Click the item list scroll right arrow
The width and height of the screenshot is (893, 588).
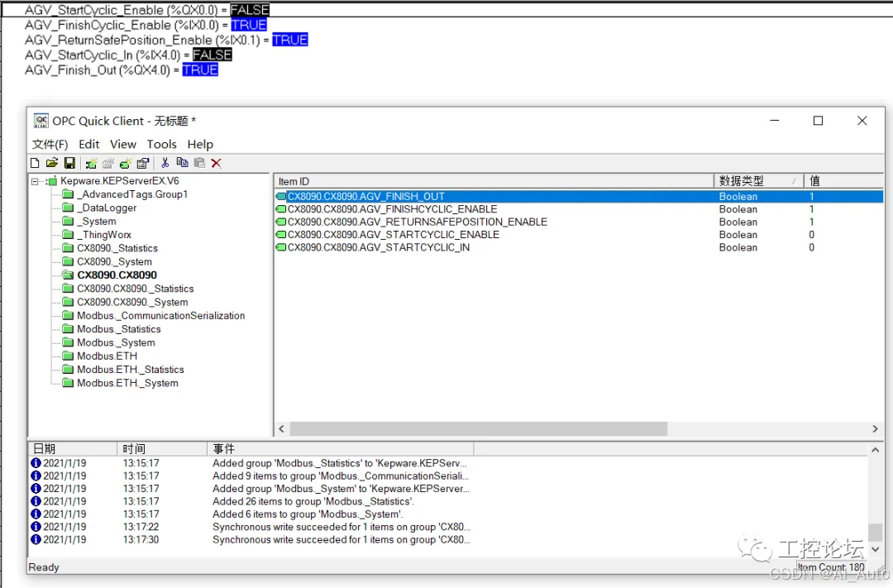(876, 428)
